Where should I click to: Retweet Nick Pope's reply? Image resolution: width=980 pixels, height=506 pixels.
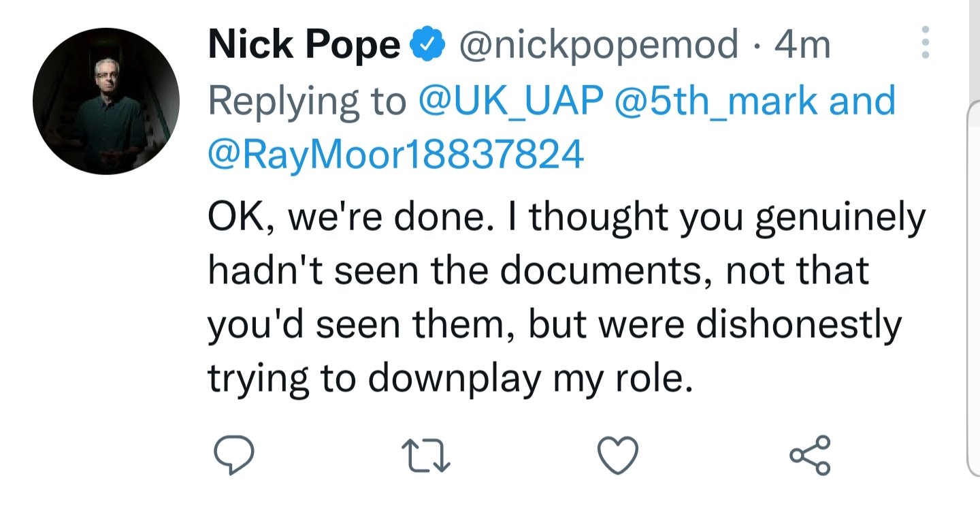(426, 455)
